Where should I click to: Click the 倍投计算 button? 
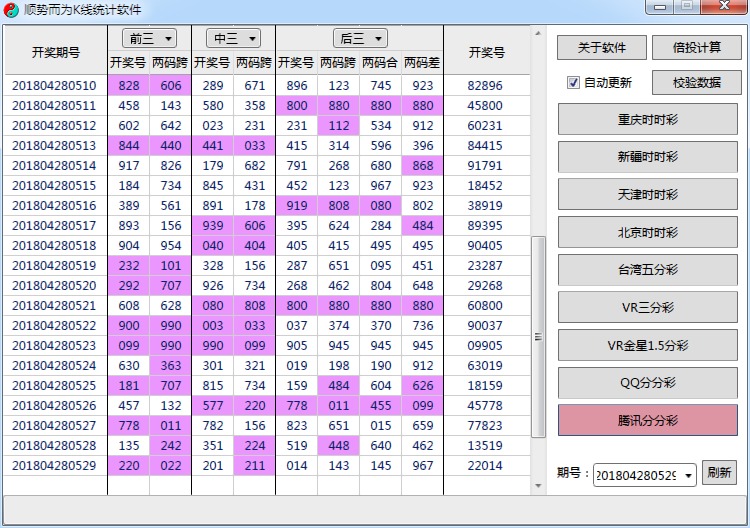click(x=696, y=47)
